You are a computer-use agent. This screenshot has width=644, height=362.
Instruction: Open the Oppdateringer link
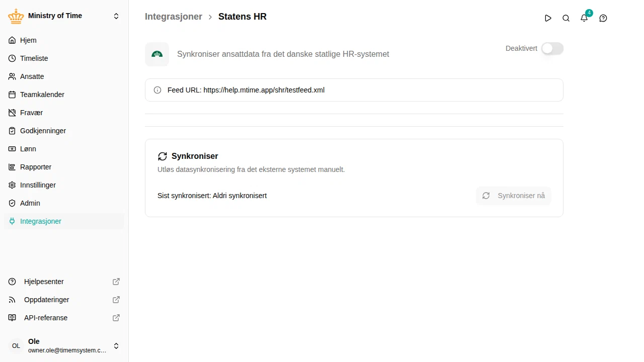(64, 300)
